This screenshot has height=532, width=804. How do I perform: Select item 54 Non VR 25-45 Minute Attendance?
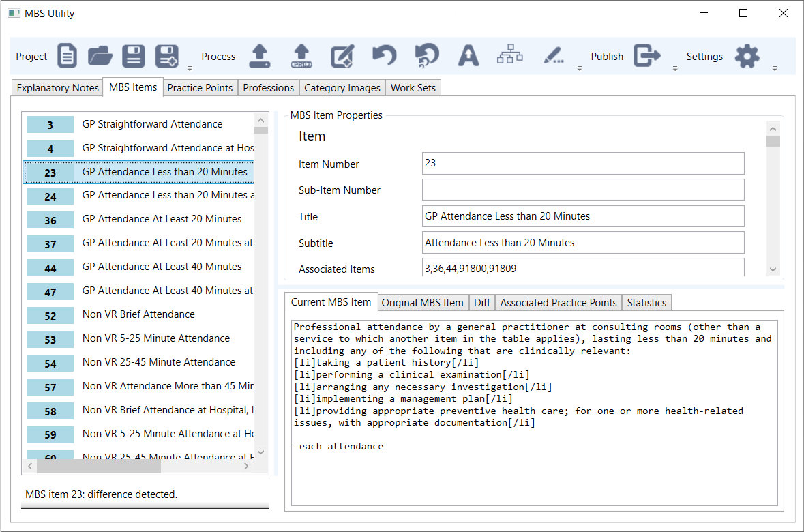click(x=138, y=362)
